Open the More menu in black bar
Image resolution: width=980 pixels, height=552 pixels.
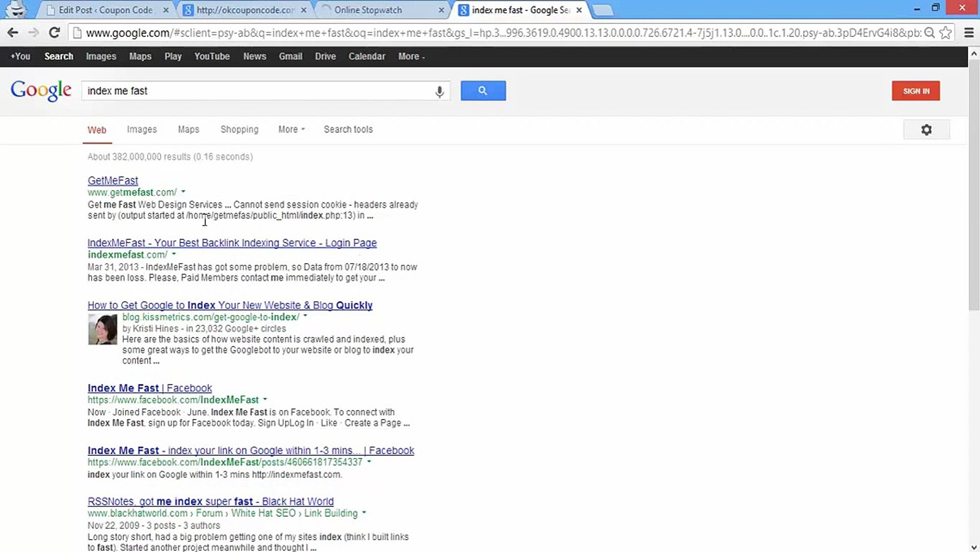(412, 56)
